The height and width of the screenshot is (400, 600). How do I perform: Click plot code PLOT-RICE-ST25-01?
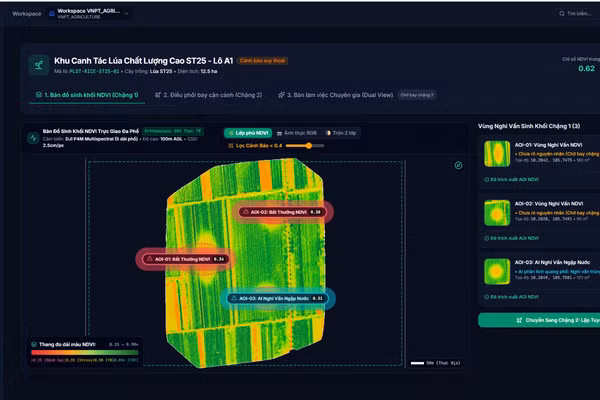[x=94, y=72]
